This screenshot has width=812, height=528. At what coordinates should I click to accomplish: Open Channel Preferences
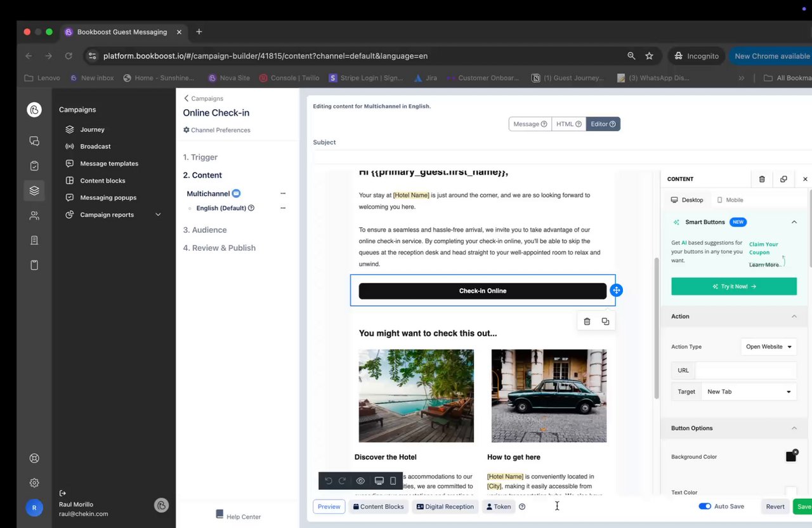[217, 130]
